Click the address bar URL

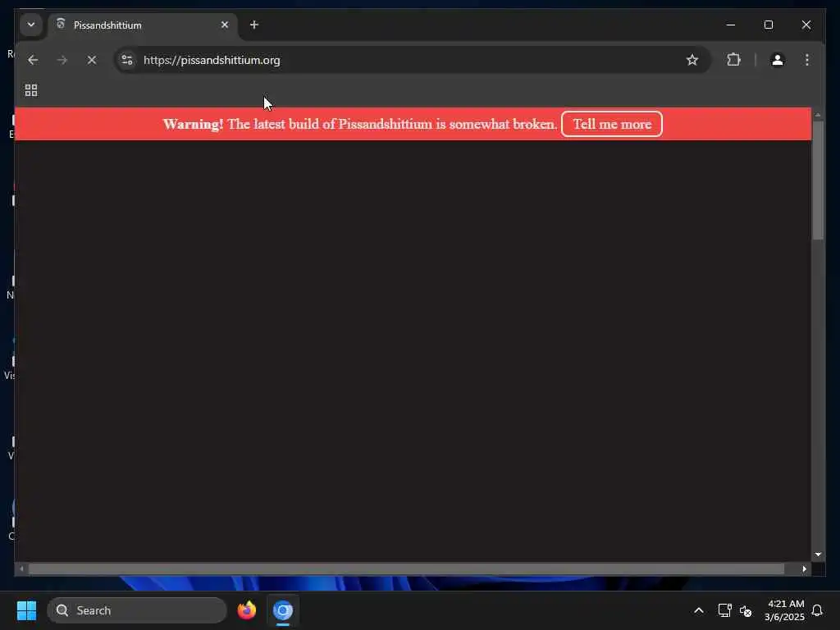point(212,60)
